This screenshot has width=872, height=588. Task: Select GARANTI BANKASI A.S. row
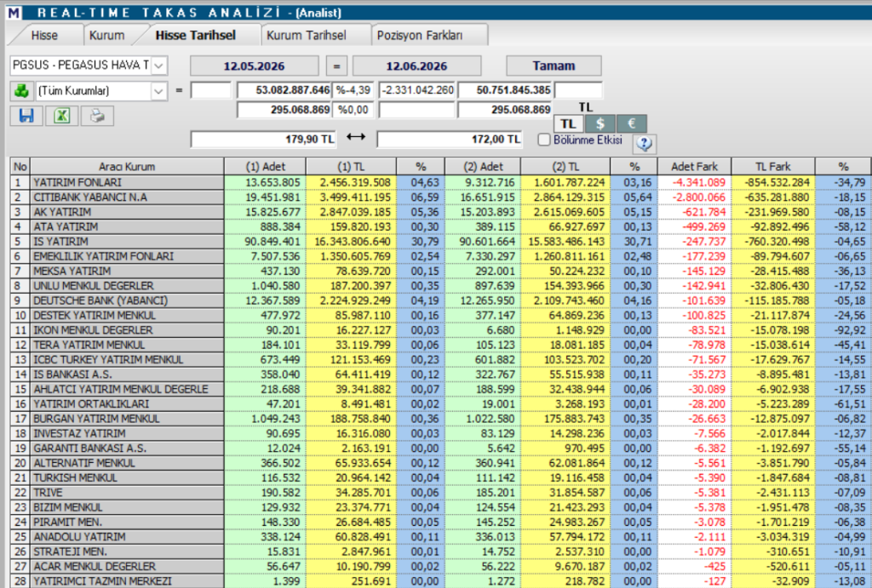click(x=440, y=448)
